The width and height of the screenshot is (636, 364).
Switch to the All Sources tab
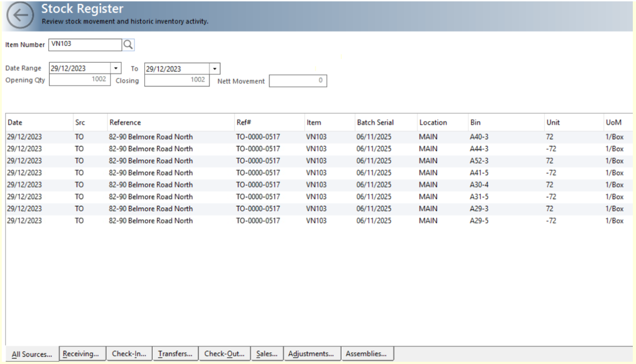point(32,354)
